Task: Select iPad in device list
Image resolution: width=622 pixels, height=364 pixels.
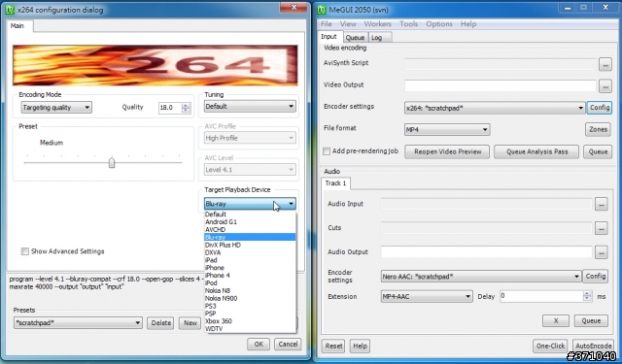Action: 250,260
